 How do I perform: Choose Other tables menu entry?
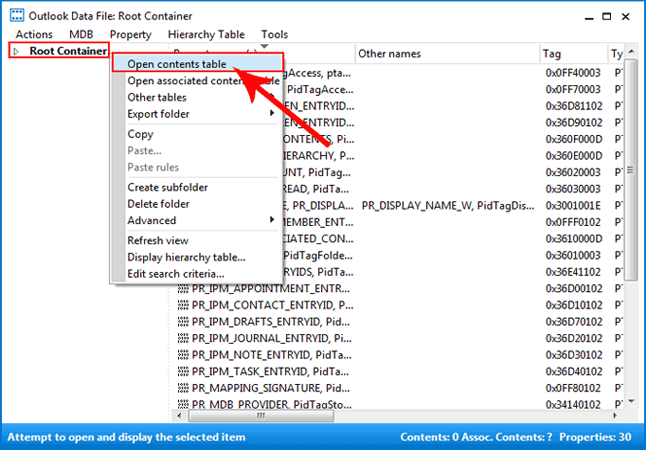point(197,97)
